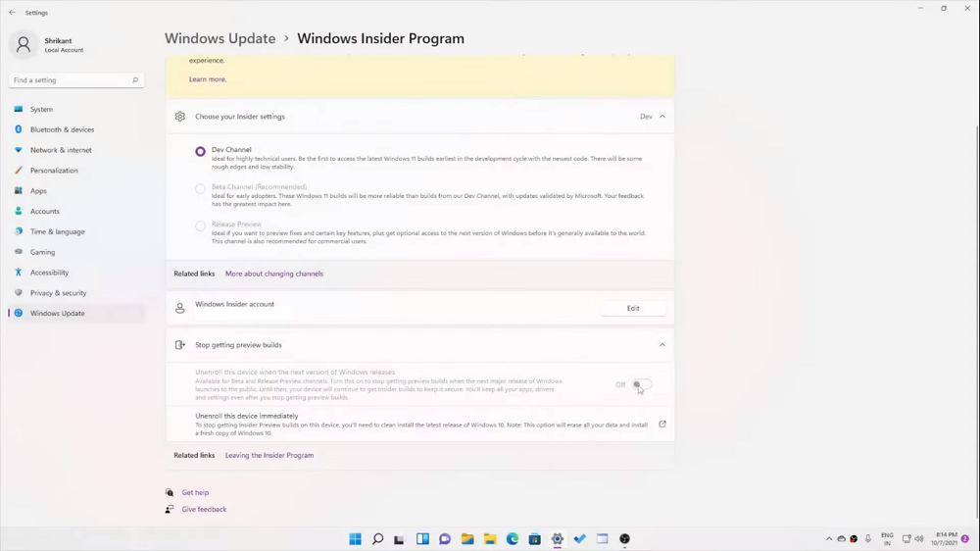Open the notification count badge
The width and height of the screenshot is (980, 551).
[x=965, y=539]
